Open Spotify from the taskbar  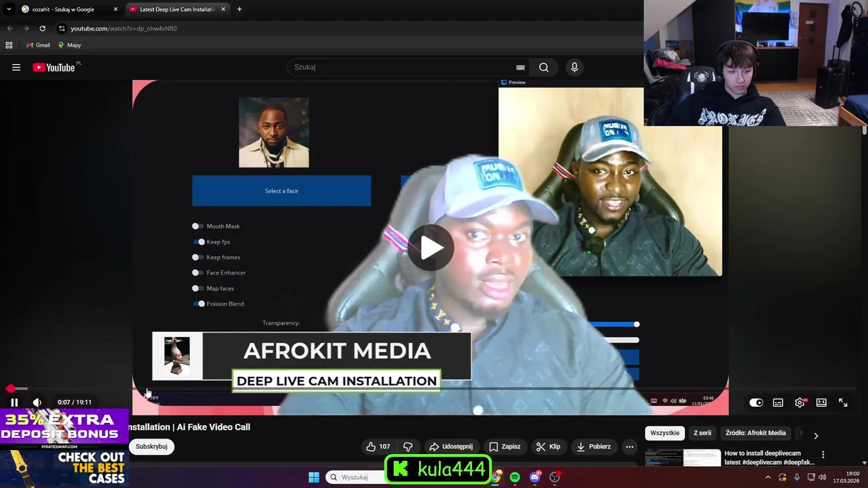click(515, 477)
